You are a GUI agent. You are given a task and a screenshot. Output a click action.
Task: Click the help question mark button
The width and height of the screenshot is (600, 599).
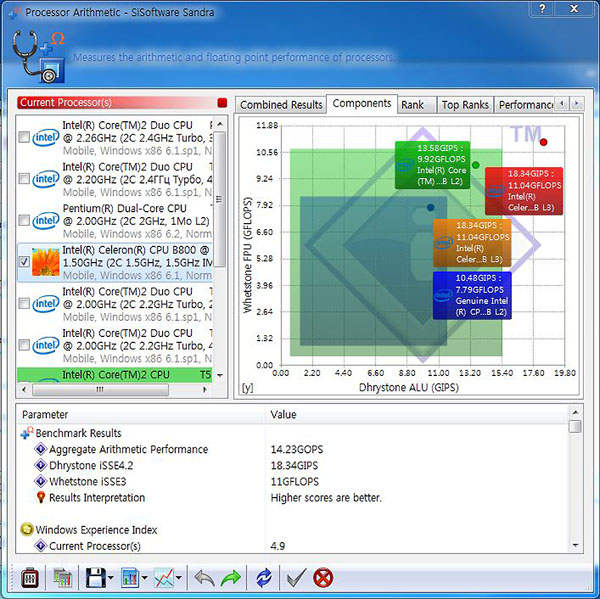click(x=543, y=8)
